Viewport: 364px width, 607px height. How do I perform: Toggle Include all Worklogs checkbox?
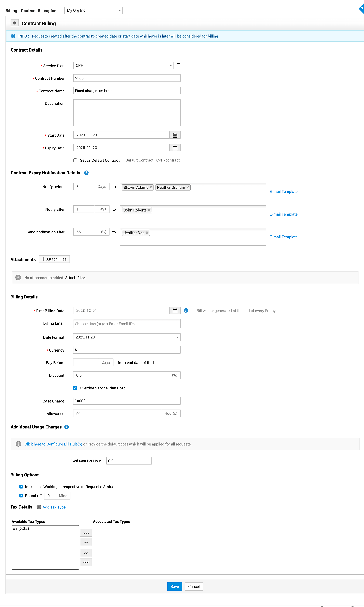[21, 486]
